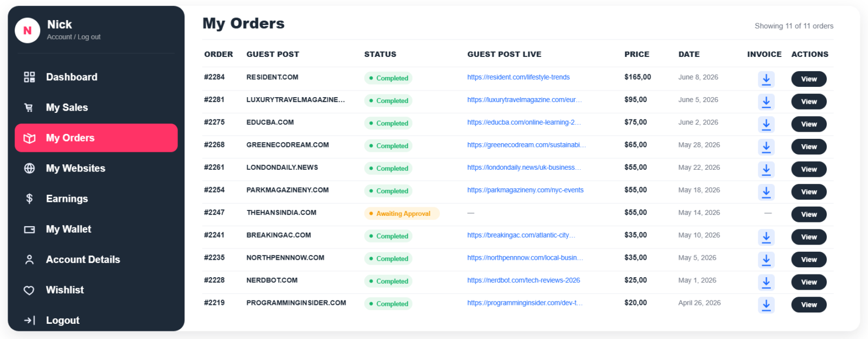Viewport: 868px width, 339px height.
Task: Click the My Wallet icon
Action: (x=29, y=229)
